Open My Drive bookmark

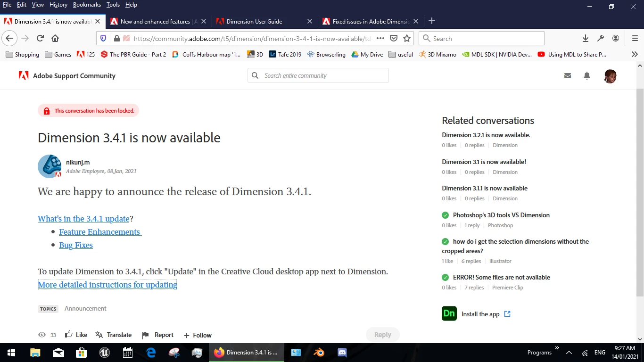(367, 54)
